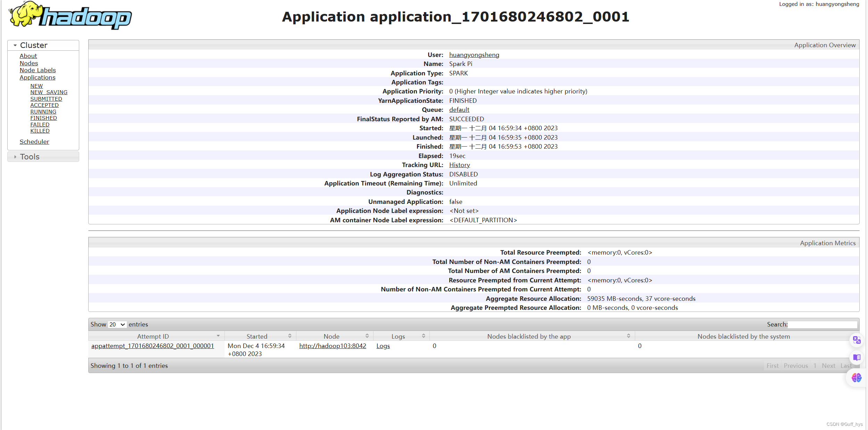Viewport: 868px width, 430px height.
Task: Click the Next pagination button
Action: (x=828, y=366)
